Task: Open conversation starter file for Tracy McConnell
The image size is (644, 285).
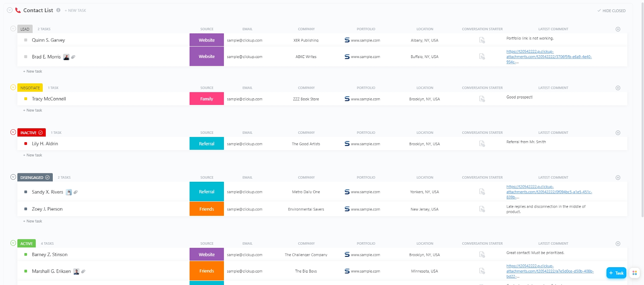Action: 482,99
